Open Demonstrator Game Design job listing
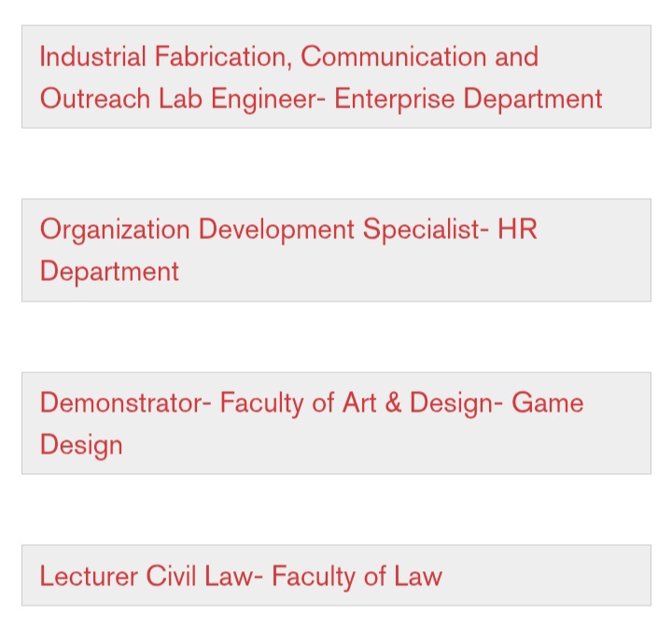Image resolution: width=672 pixels, height=629 pixels. pos(311,423)
